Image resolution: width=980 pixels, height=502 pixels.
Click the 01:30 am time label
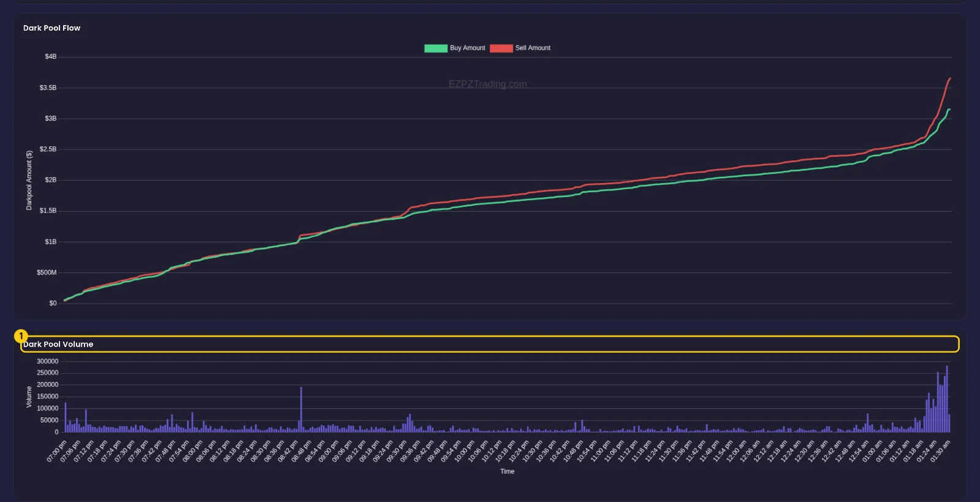click(940, 451)
